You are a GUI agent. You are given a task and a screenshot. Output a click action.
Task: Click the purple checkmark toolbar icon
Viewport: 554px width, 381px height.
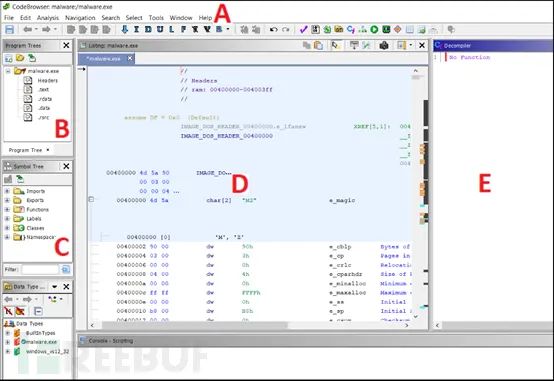point(303,29)
